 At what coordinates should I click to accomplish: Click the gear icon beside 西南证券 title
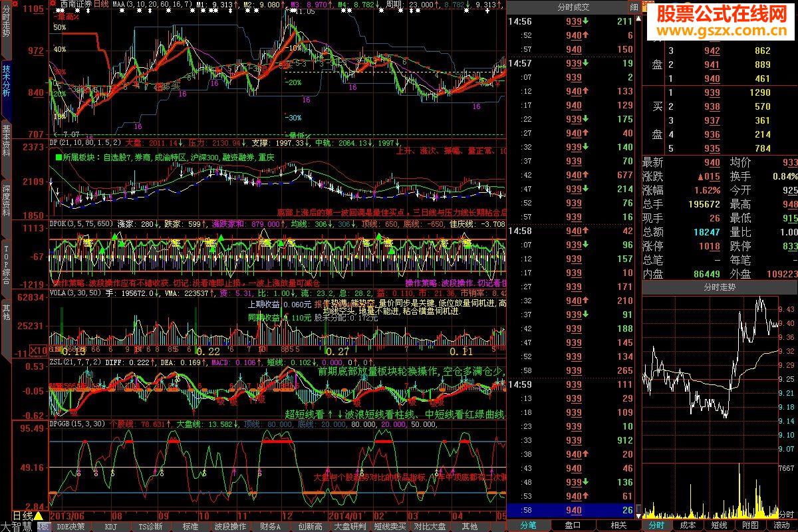click(x=54, y=4)
